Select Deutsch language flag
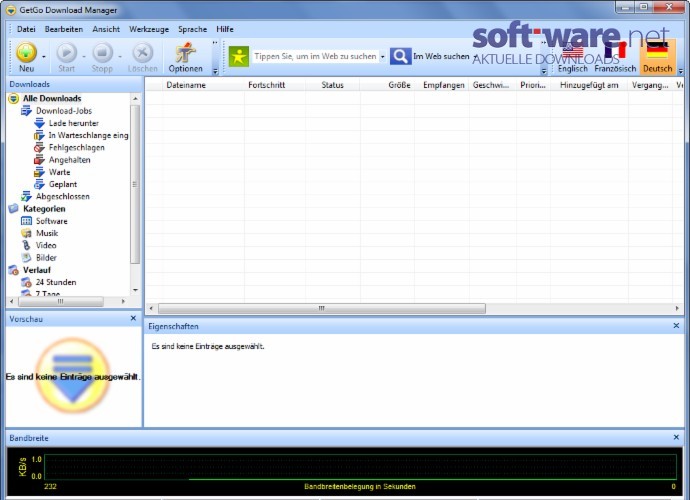The height and width of the screenshot is (500, 690). 657,57
